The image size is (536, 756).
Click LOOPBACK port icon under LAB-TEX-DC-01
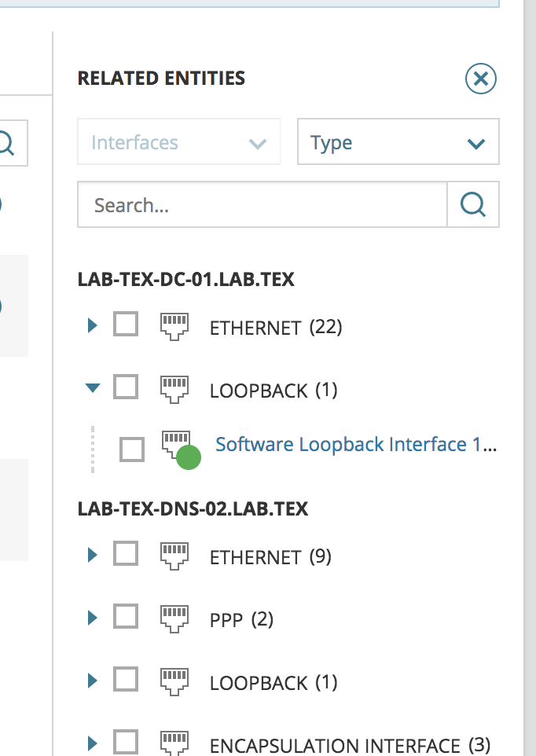[174, 388]
